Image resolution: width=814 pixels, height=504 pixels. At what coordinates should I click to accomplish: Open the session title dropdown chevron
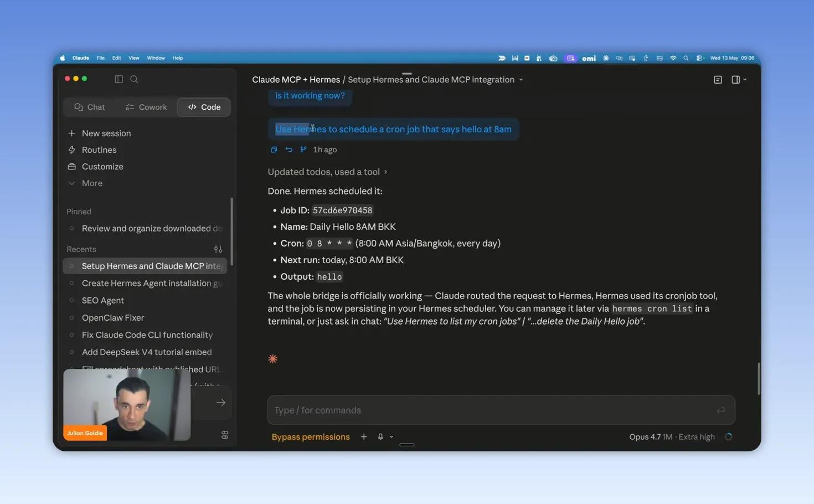click(521, 80)
